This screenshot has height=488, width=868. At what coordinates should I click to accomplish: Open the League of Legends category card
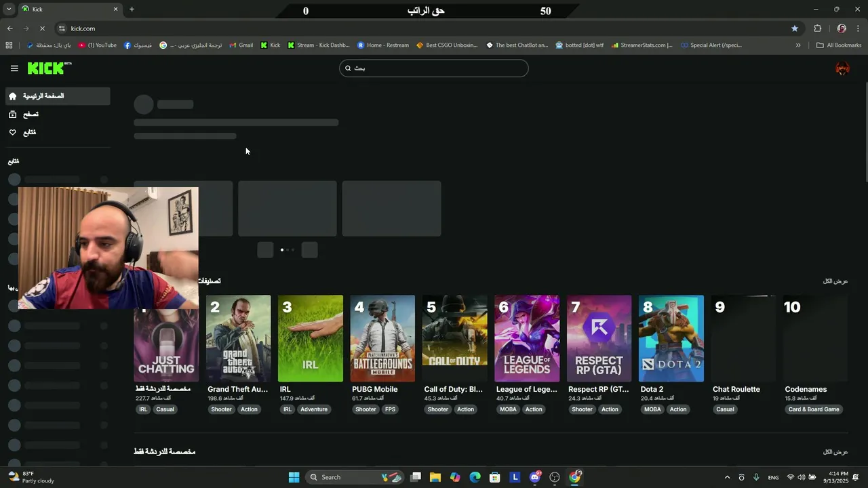pyautogui.click(x=527, y=338)
